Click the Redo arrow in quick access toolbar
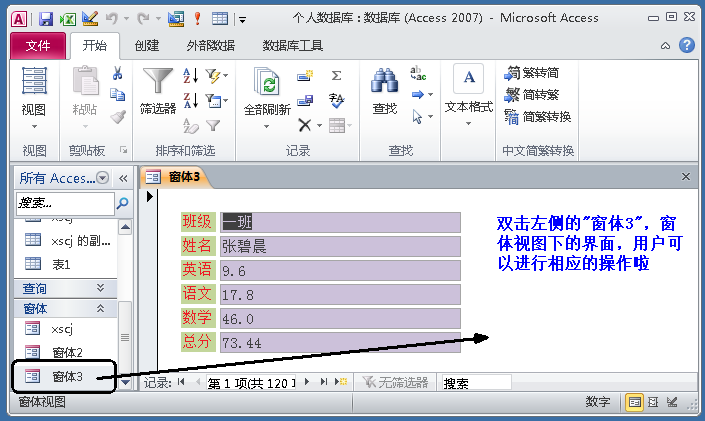This screenshot has width=705, height=421. [143, 18]
